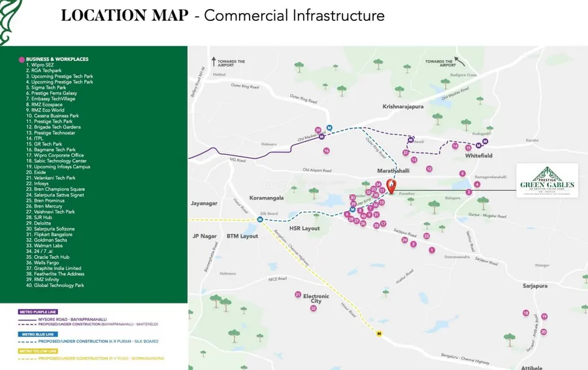Click the Koramangala area label
The image size is (588, 370).
pos(266,197)
